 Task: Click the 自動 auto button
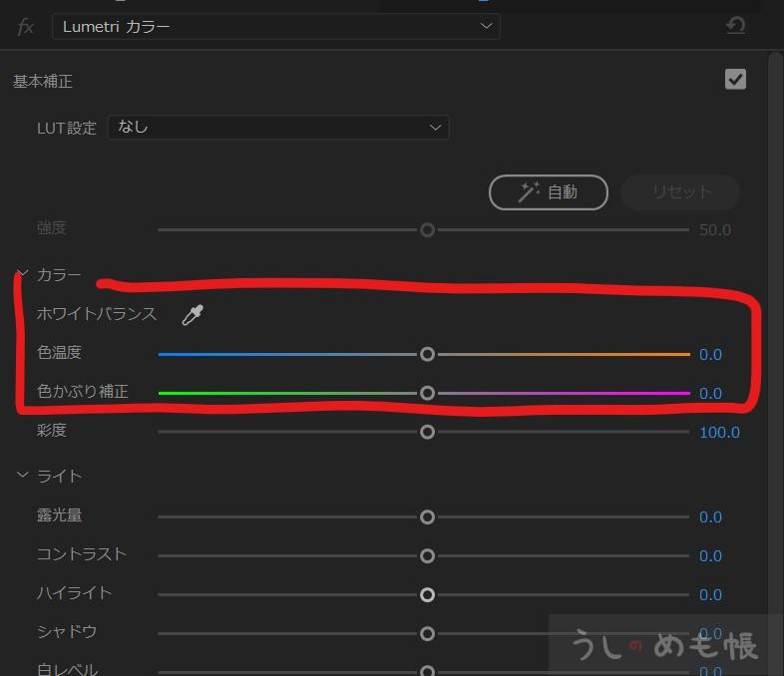548,191
